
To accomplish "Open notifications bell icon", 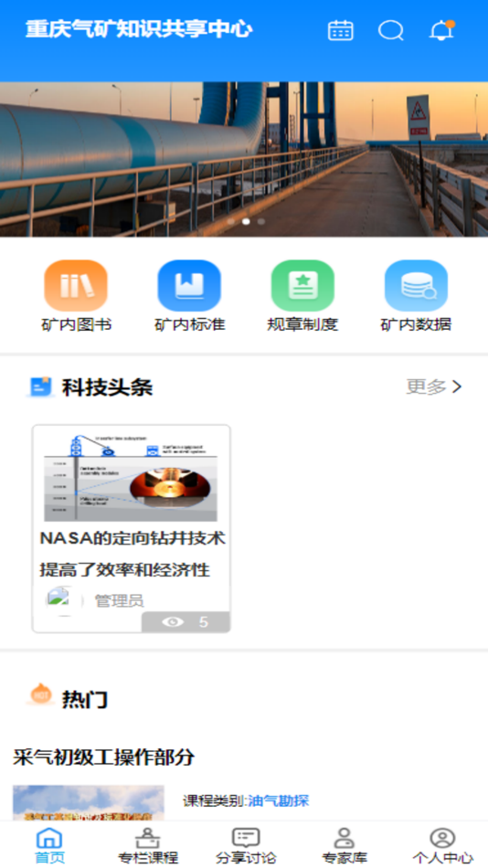I will pyautogui.click(x=441, y=30).
